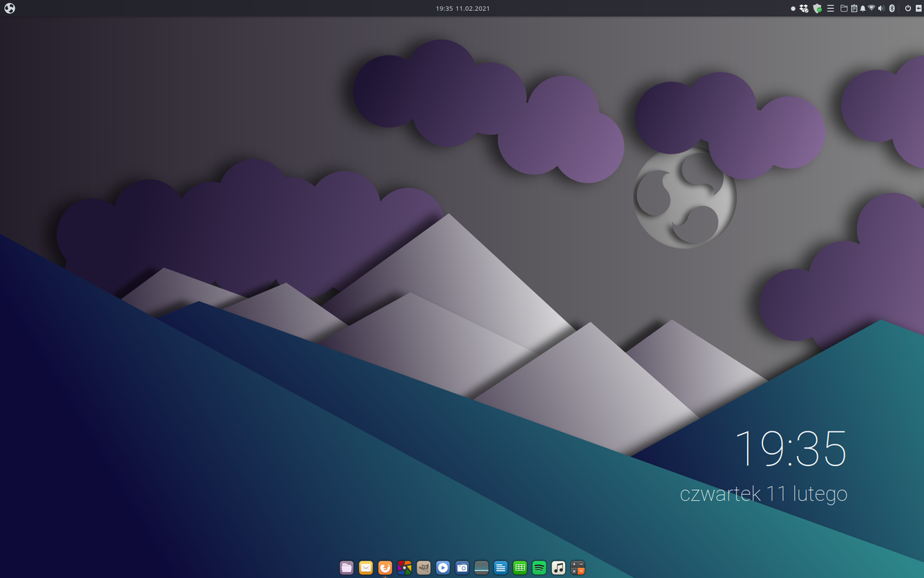The width and height of the screenshot is (924, 578).
Task: Launch the mail client from the dock
Action: point(366,568)
